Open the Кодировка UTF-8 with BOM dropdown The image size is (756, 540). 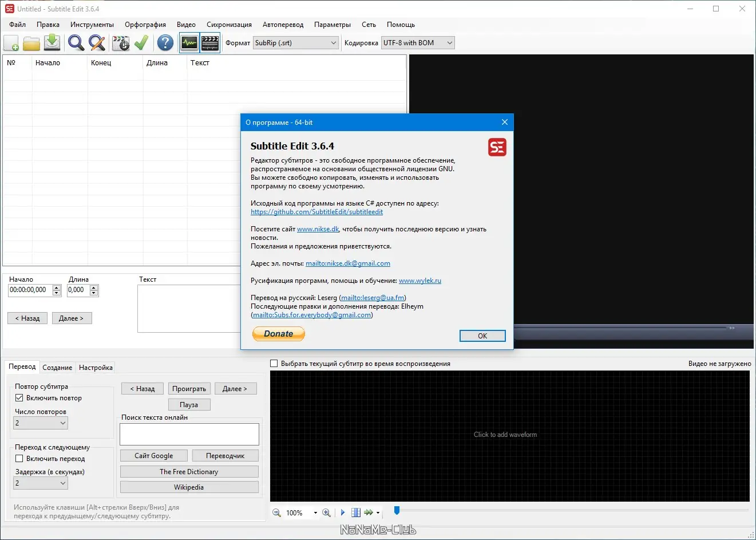click(449, 43)
